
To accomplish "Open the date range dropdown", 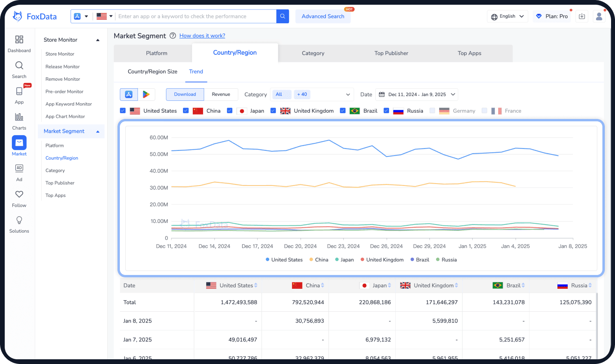I will tap(417, 95).
